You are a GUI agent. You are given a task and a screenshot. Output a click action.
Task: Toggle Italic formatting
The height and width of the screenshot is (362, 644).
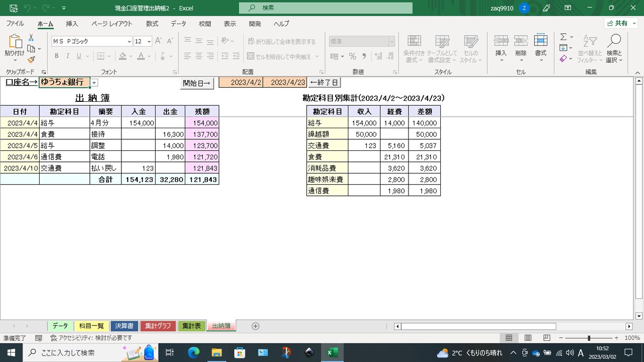(x=68, y=56)
